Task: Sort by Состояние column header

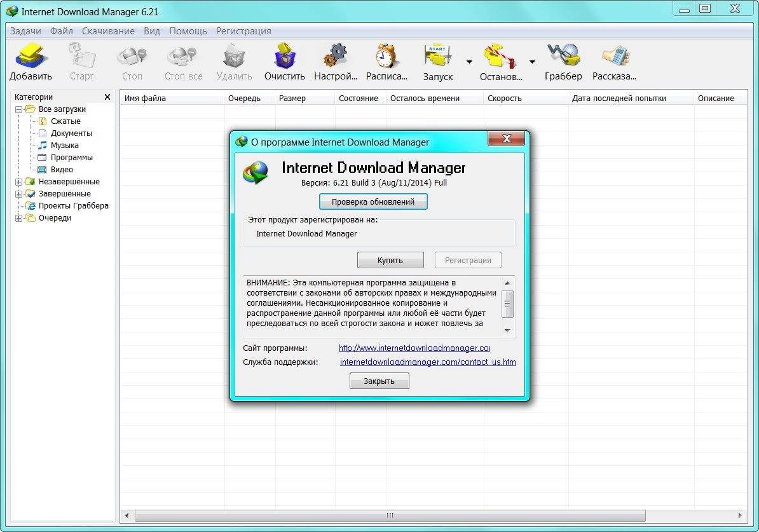Action: (360, 99)
